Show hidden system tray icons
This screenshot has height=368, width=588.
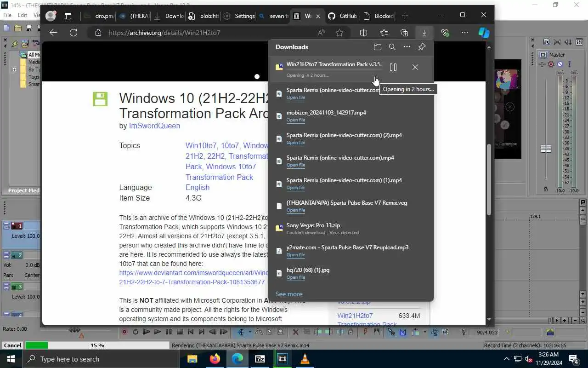click(x=507, y=359)
